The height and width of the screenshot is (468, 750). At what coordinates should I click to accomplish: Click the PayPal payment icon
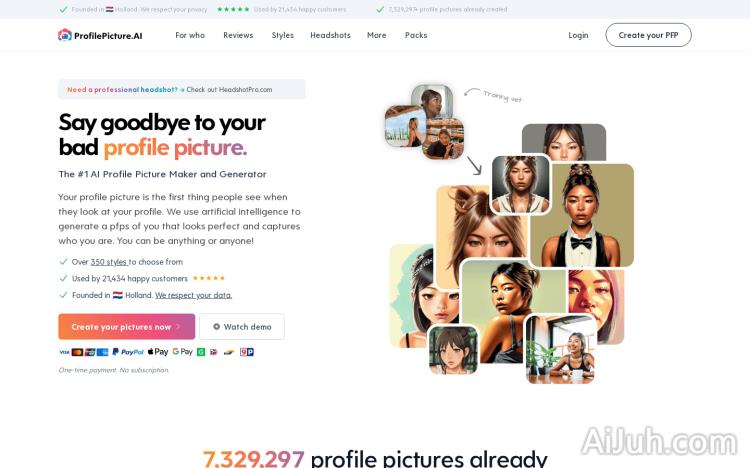click(128, 352)
